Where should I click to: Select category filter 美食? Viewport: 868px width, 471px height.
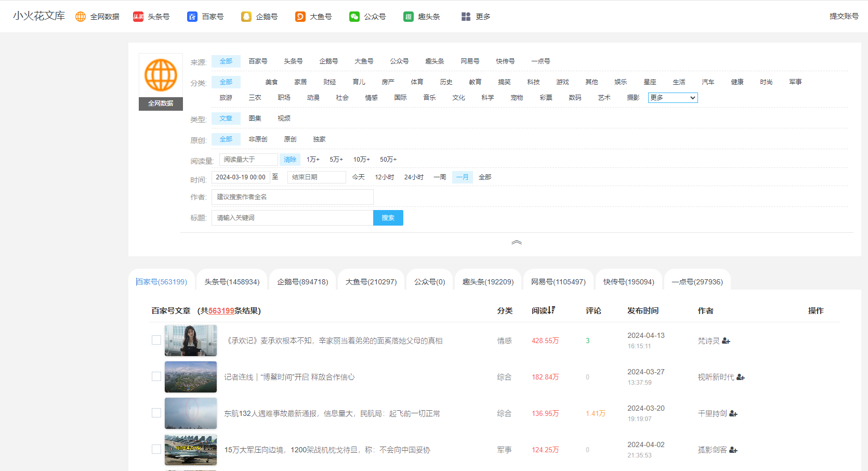click(271, 82)
